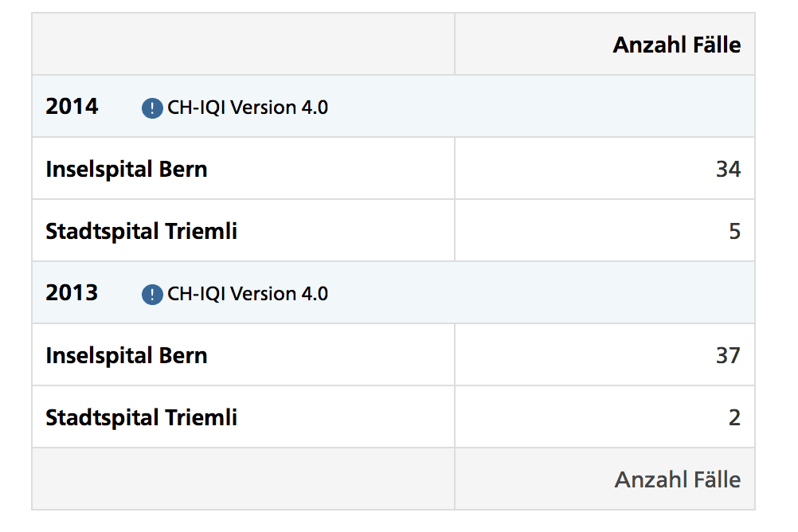Screen dimensions: 798x532
Task: Click the value 37 for Inselspital Bern
Action: coord(728,356)
